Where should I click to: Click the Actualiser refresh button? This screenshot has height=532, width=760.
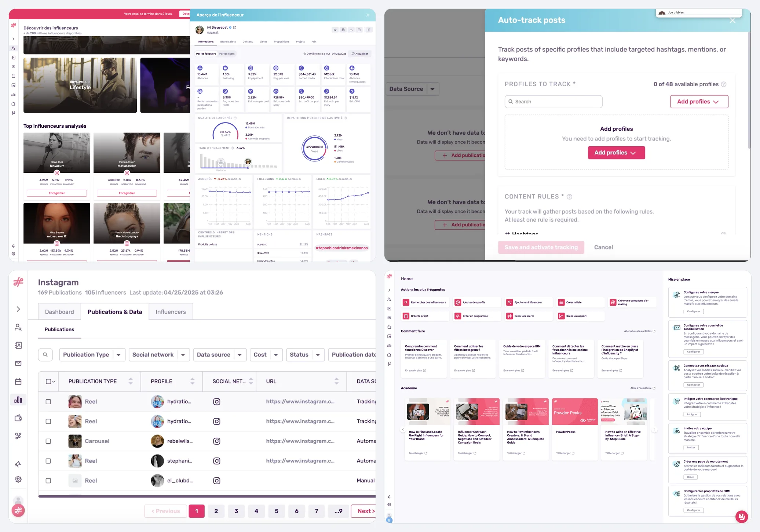[360, 54]
